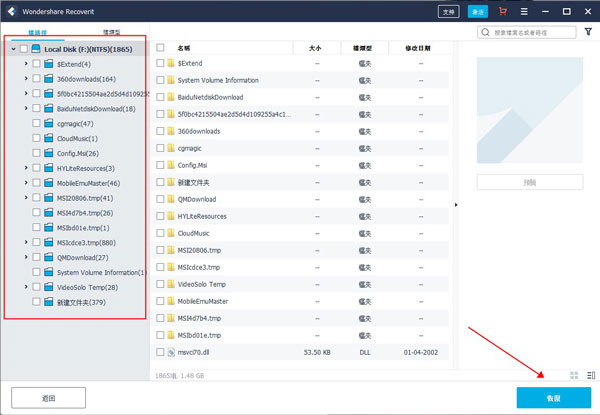Sort by the modified date column header
This screenshot has width=600, height=415.
click(x=418, y=48)
